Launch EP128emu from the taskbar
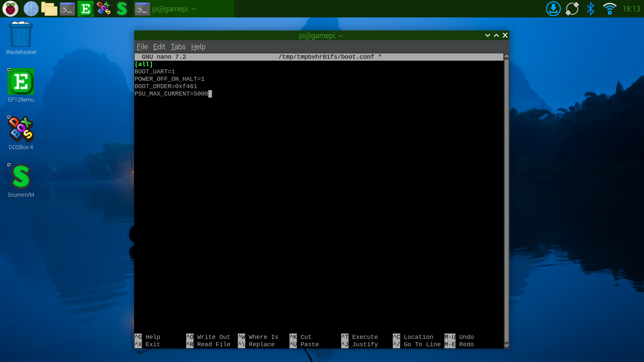 click(85, 9)
